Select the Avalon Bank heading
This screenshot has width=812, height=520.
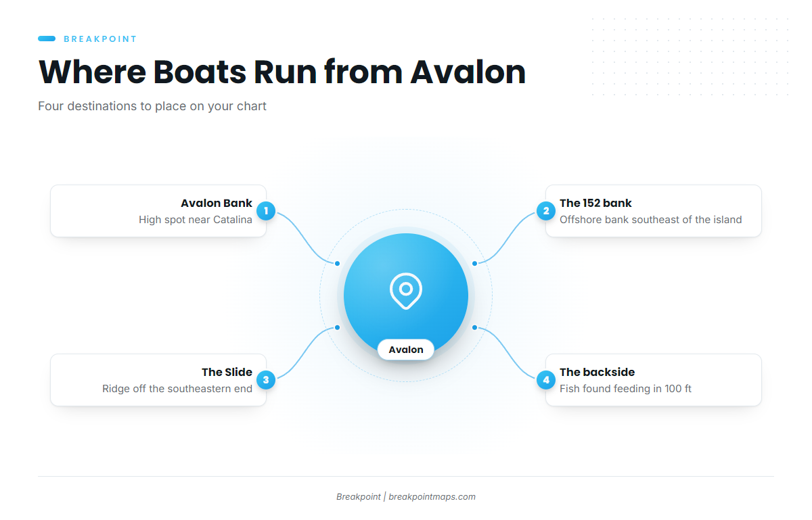coord(217,203)
